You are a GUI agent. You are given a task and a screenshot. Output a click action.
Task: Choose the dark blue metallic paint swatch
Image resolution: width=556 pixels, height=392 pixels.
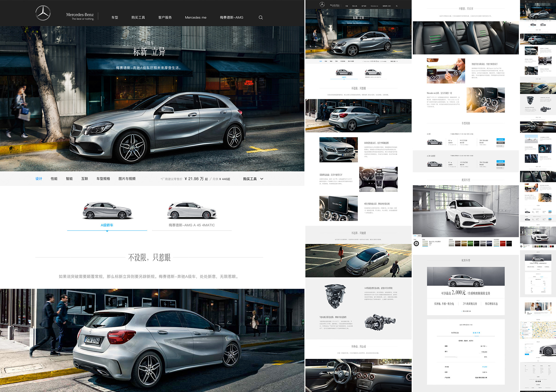(489, 244)
